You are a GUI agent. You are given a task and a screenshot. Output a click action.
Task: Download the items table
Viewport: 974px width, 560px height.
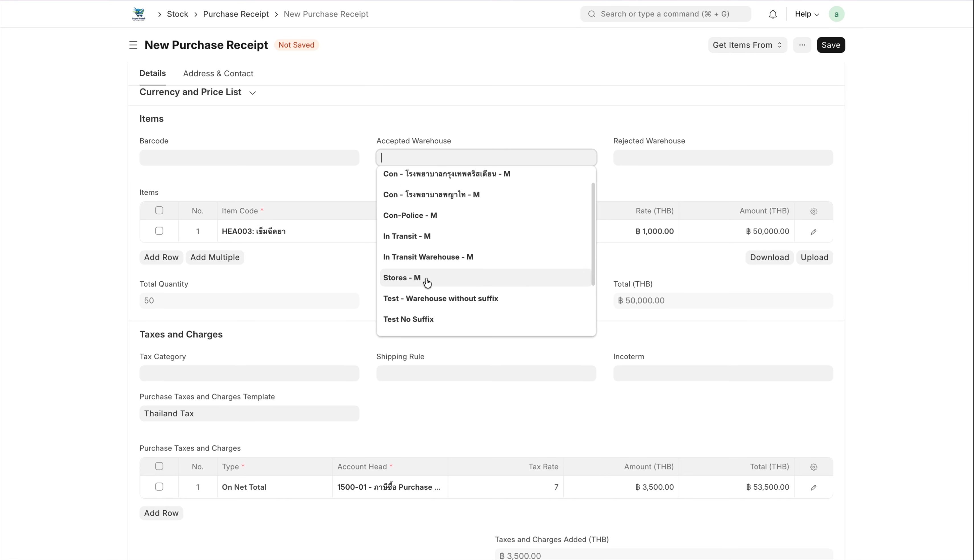click(x=769, y=257)
